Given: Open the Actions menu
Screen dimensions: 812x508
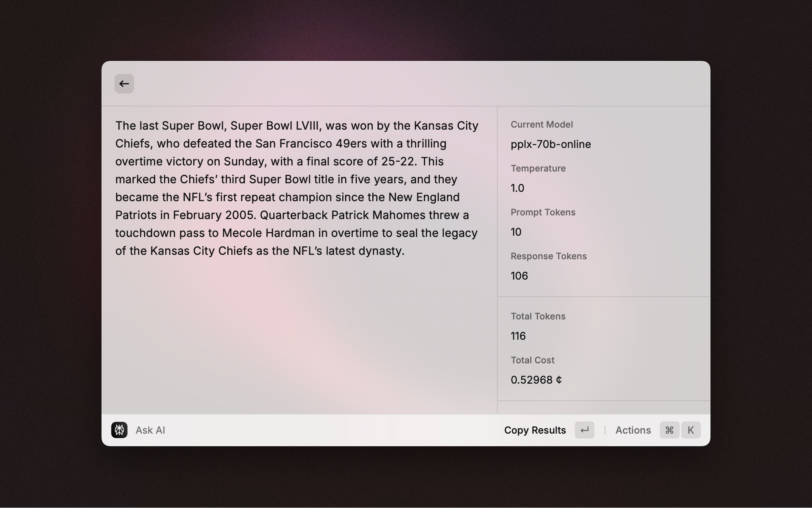Looking at the screenshot, I should (x=633, y=430).
